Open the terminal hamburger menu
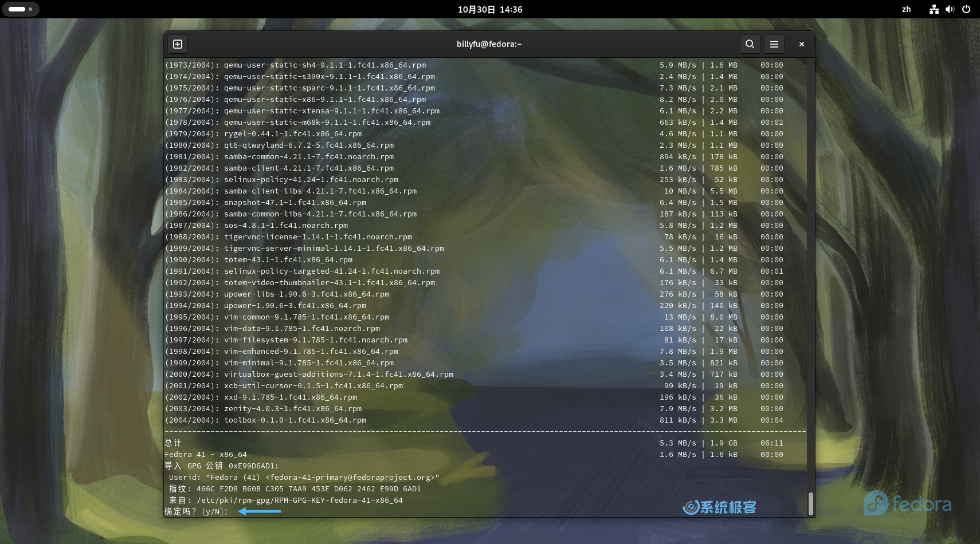The image size is (980, 544). click(x=774, y=44)
